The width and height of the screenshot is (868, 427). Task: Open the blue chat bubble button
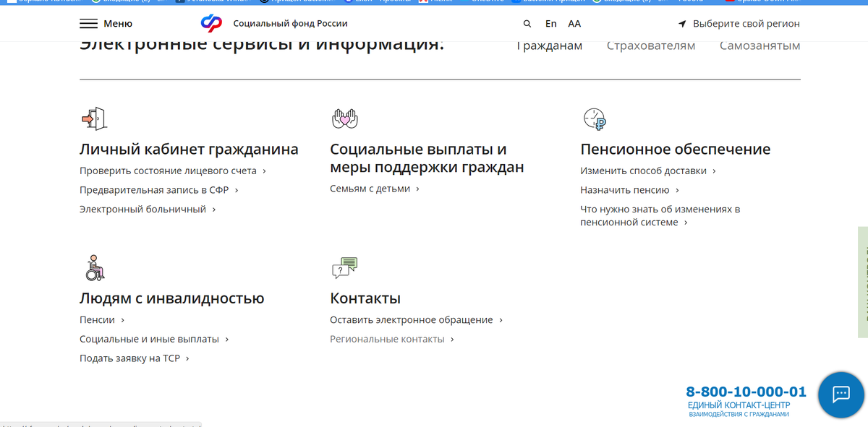pyautogui.click(x=841, y=394)
